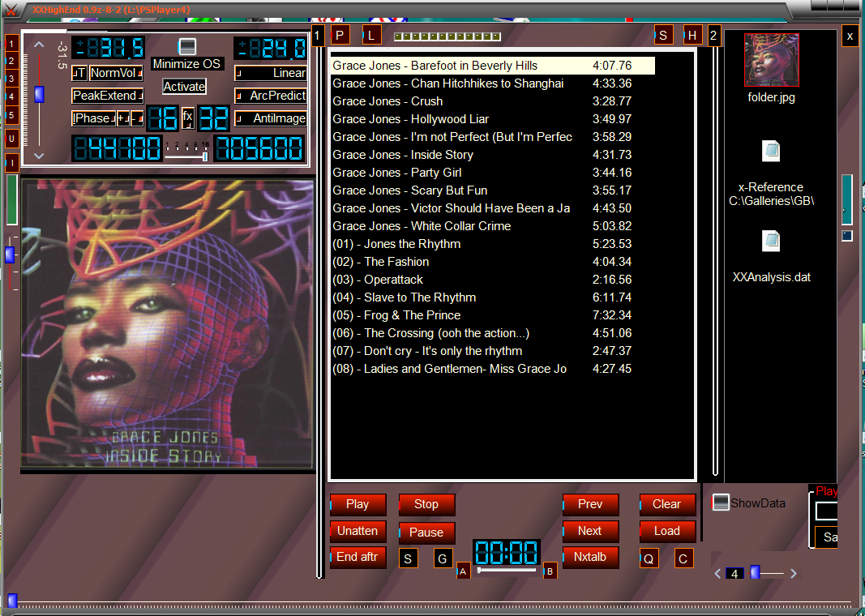865x616 pixels.
Task: Click the H button at top right
Action: point(692,36)
